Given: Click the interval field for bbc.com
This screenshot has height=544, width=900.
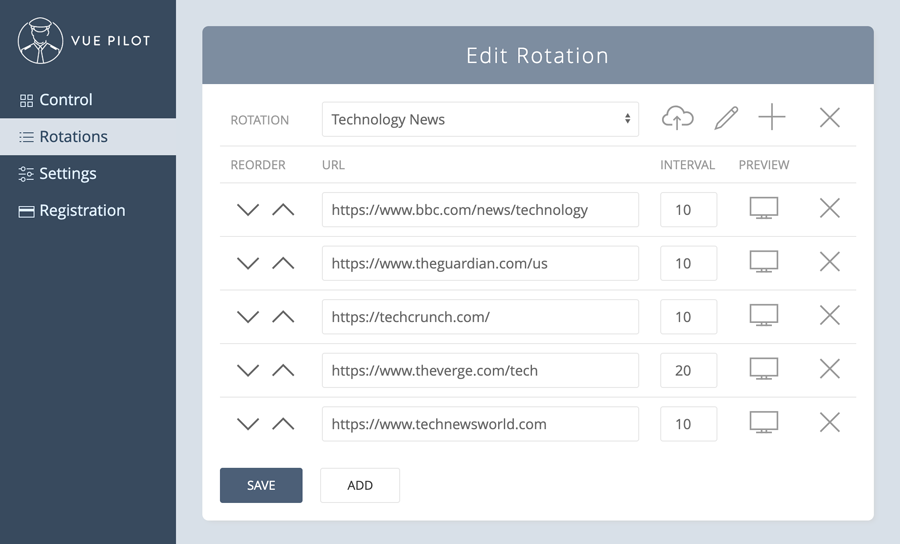Looking at the screenshot, I should [688, 209].
